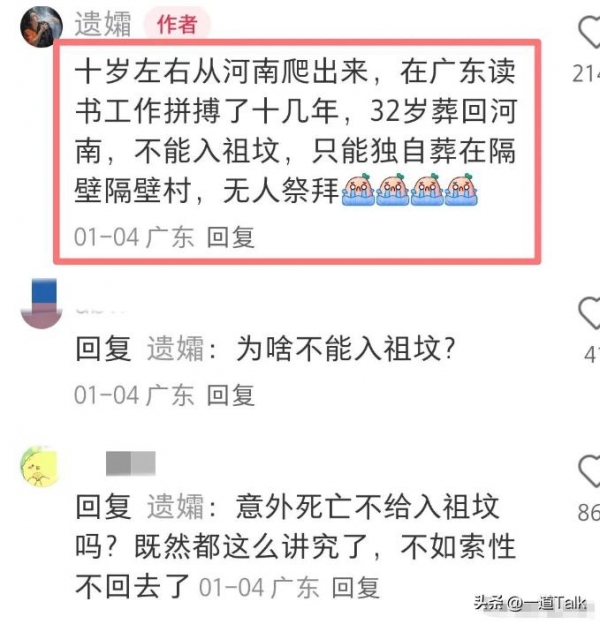Screen dimensions: 600x624
Task: Open the 遗孀 mention in the 意外死亡 reply
Action: point(176,507)
